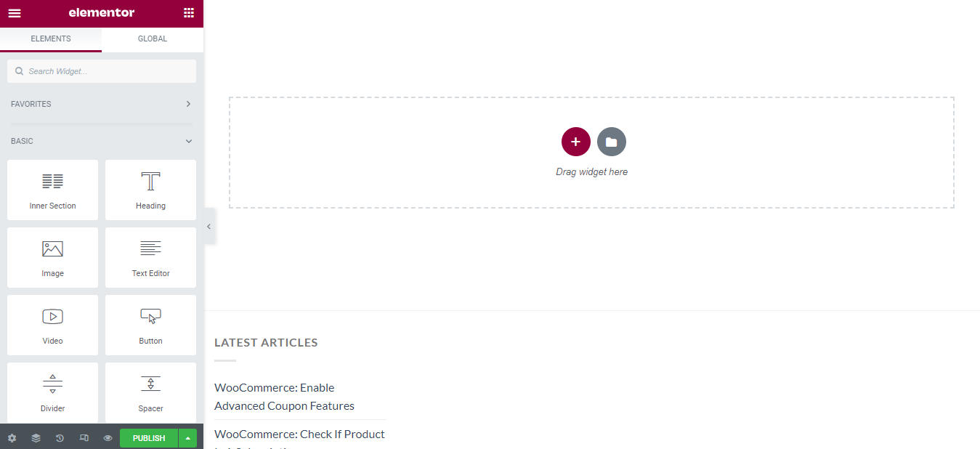
Task: Open the Navigator layers icon
Action: 36,438
